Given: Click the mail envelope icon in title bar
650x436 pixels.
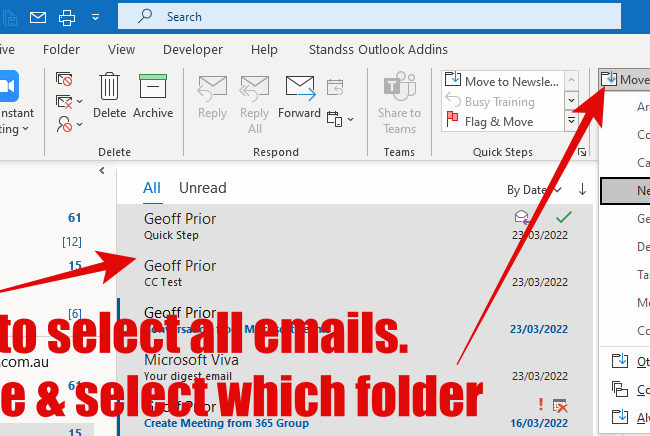Looking at the screenshot, I should point(38,17).
